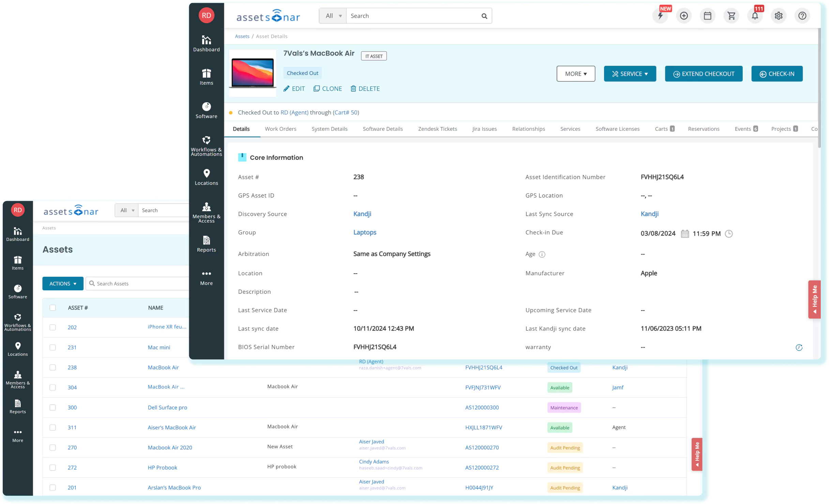Open Members & Access in front window sidebar
The image size is (829, 504).
(x=206, y=213)
